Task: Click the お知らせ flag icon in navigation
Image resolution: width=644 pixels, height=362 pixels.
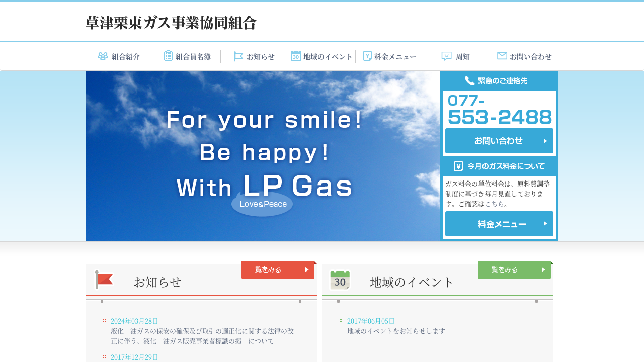Action: (x=238, y=56)
